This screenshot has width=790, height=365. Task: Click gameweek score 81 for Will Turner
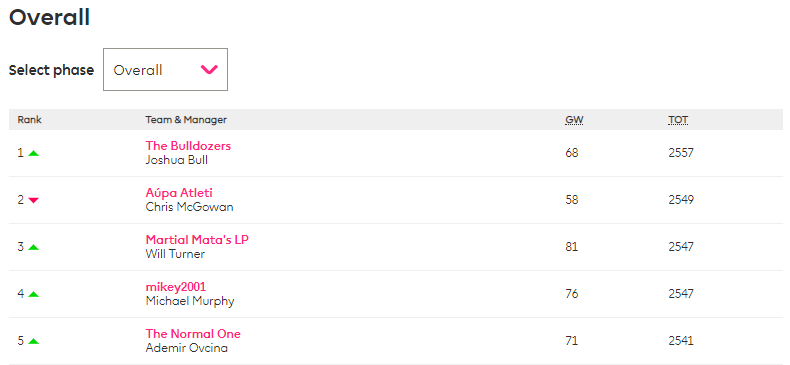pyautogui.click(x=571, y=247)
